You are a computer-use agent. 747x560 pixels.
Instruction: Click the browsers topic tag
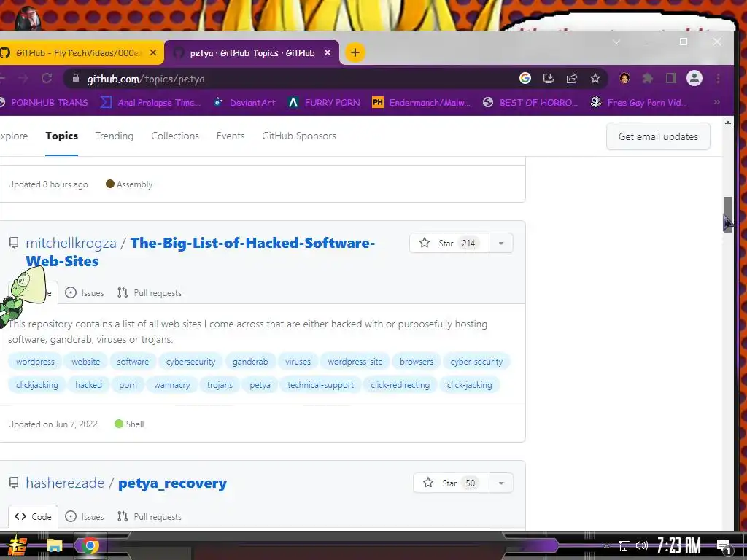417,362
